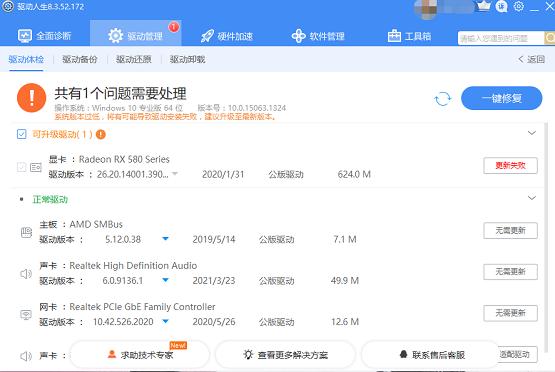The height and width of the screenshot is (372, 555).
Task: Select the 驱动还原 sub-tab
Action: pyautogui.click(x=134, y=59)
